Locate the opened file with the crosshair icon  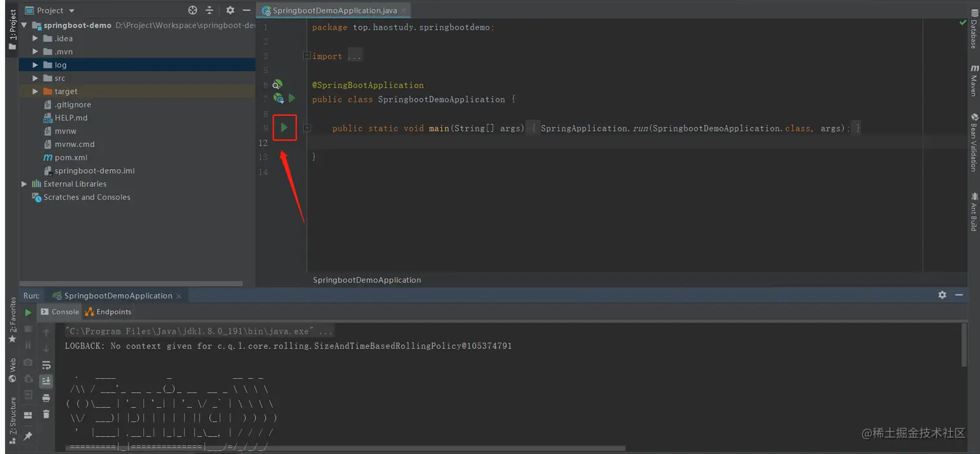(x=192, y=10)
